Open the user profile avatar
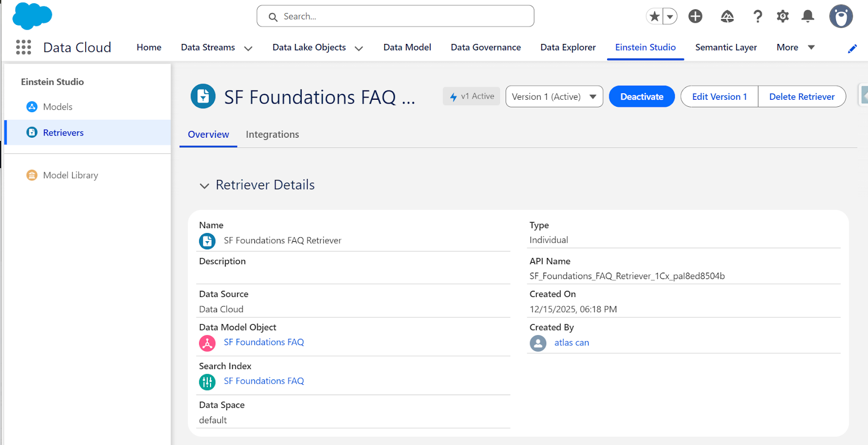This screenshot has height=445, width=868. click(x=840, y=17)
